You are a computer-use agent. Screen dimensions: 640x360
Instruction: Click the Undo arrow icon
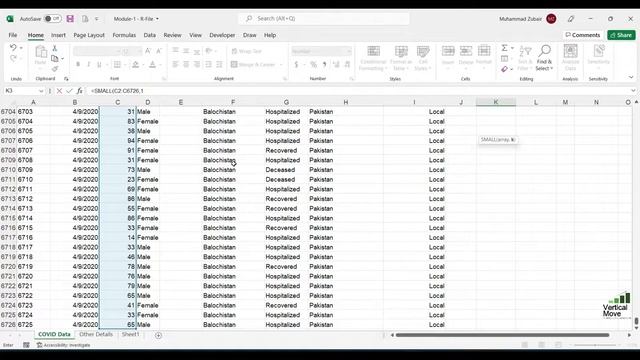(x=13, y=48)
